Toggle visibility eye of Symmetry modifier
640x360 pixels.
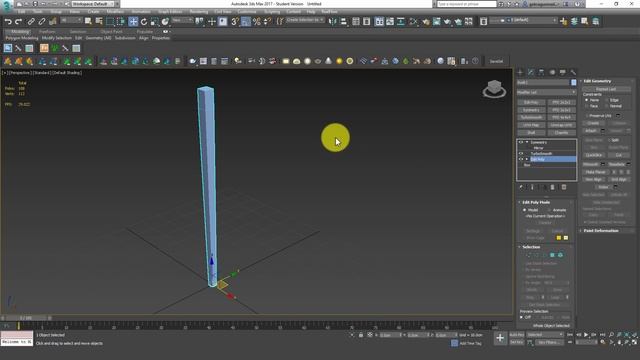coord(520,142)
